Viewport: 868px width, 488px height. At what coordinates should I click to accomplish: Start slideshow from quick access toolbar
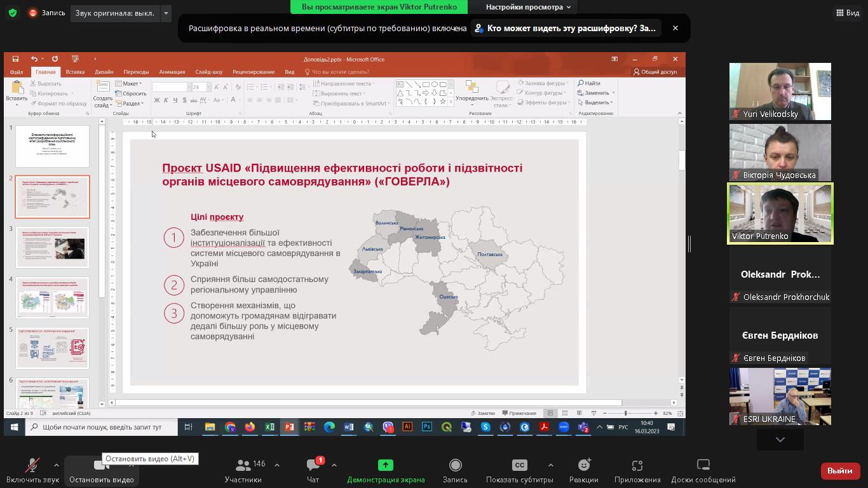click(75, 59)
